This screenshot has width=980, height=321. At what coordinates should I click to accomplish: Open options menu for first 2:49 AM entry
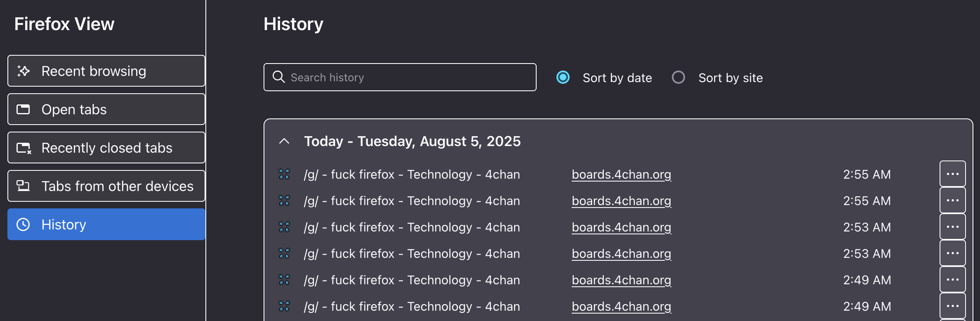953,279
